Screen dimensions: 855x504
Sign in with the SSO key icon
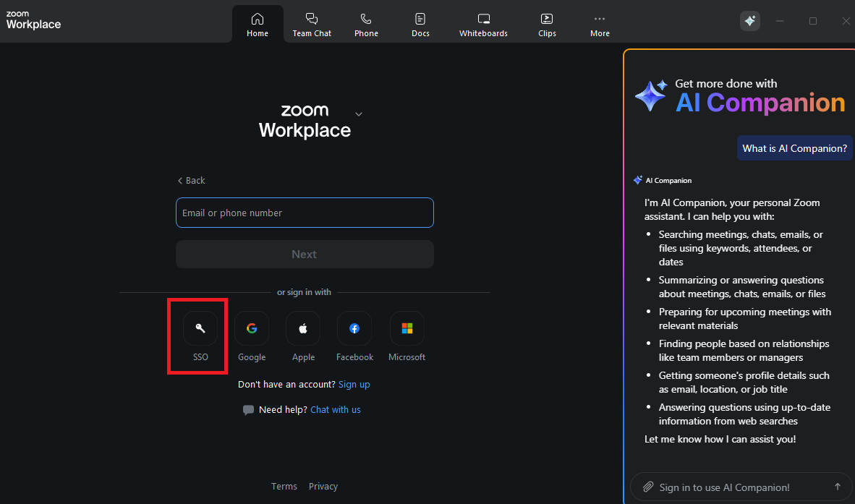pos(200,328)
